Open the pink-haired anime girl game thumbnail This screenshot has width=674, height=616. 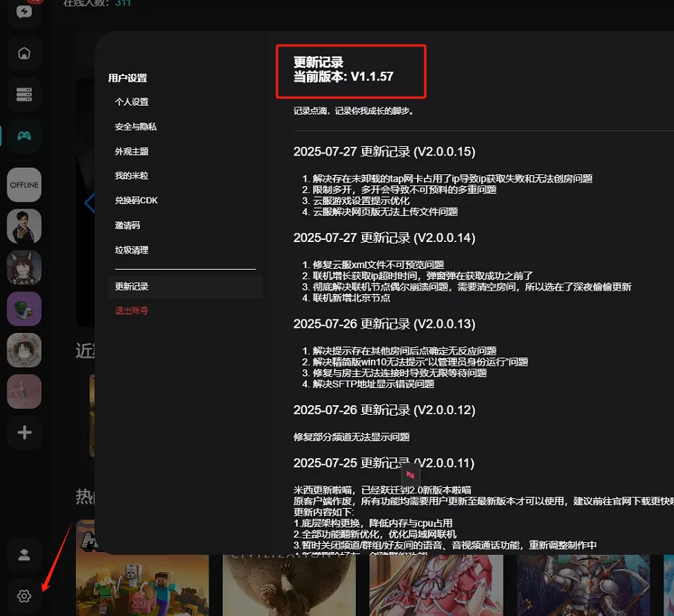tap(436, 585)
